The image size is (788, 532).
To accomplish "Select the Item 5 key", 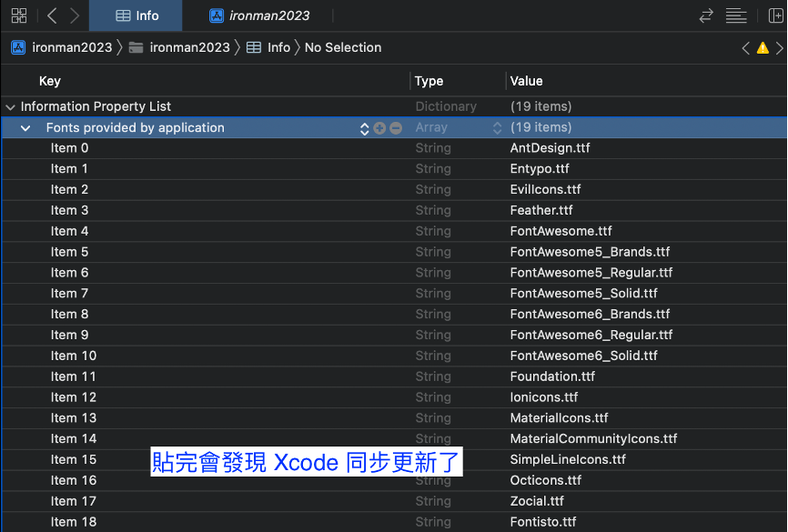I will tap(69, 252).
